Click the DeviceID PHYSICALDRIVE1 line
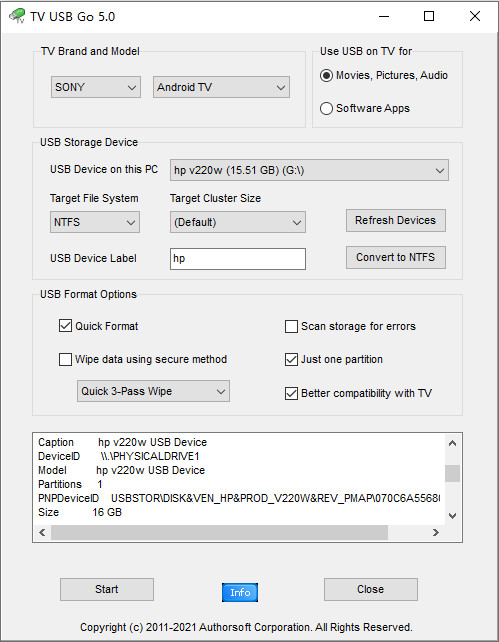This screenshot has height=642, width=499. [x=119, y=456]
